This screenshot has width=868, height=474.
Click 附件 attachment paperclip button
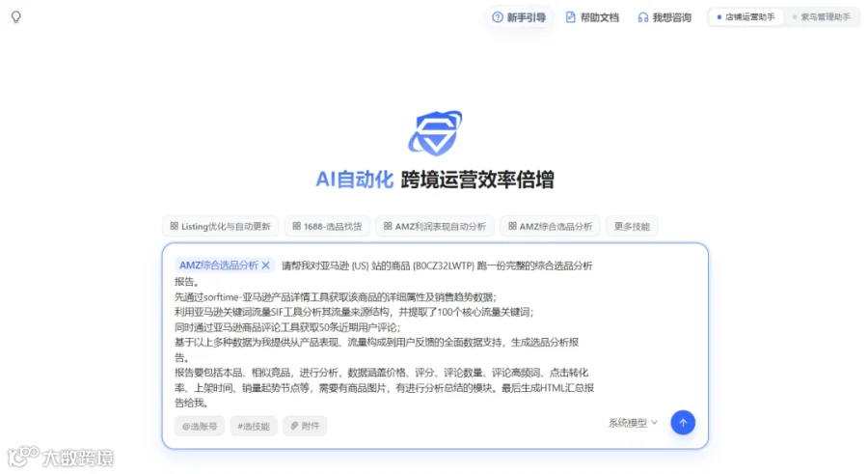[305, 426]
